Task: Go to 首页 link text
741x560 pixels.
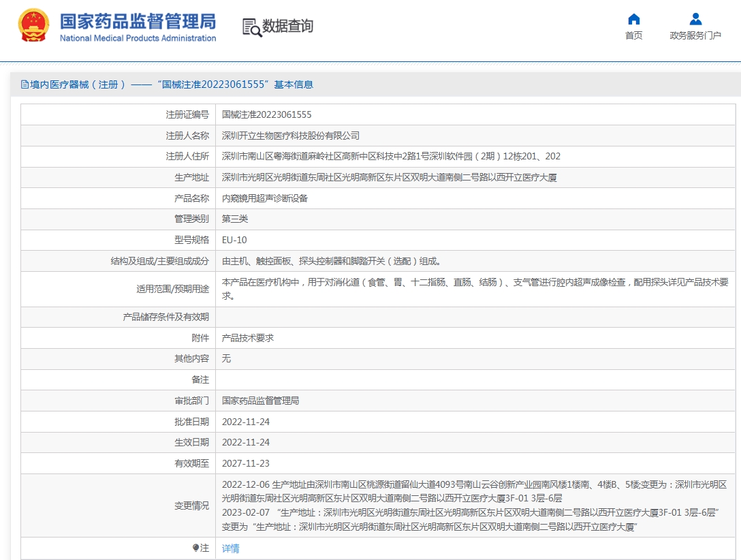Action: coord(633,36)
